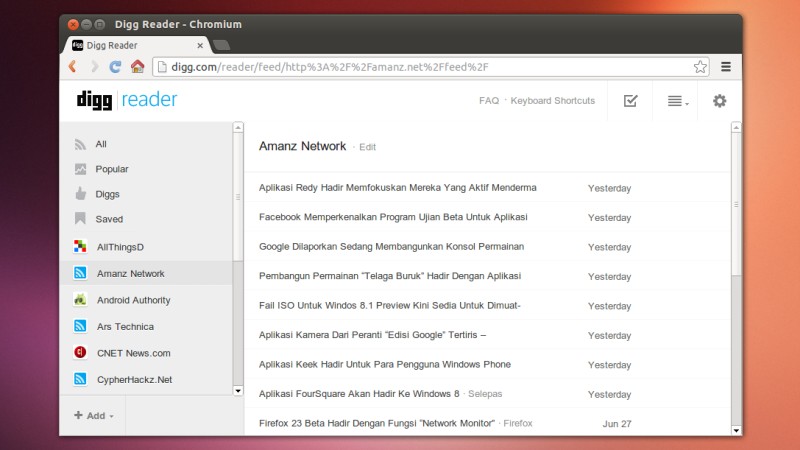
Task: Open article "Pembangun Permainan Telaga Buruk"
Action: [x=390, y=276]
